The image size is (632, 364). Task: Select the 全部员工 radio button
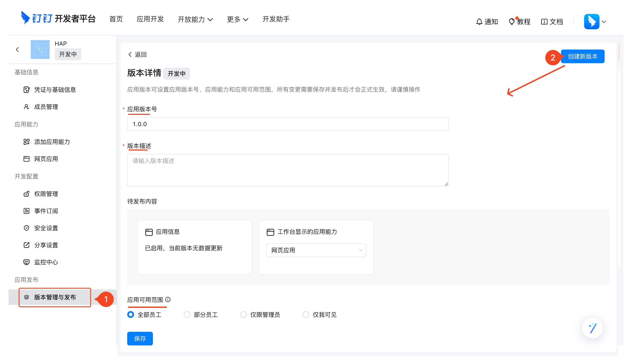pyautogui.click(x=131, y=314)
